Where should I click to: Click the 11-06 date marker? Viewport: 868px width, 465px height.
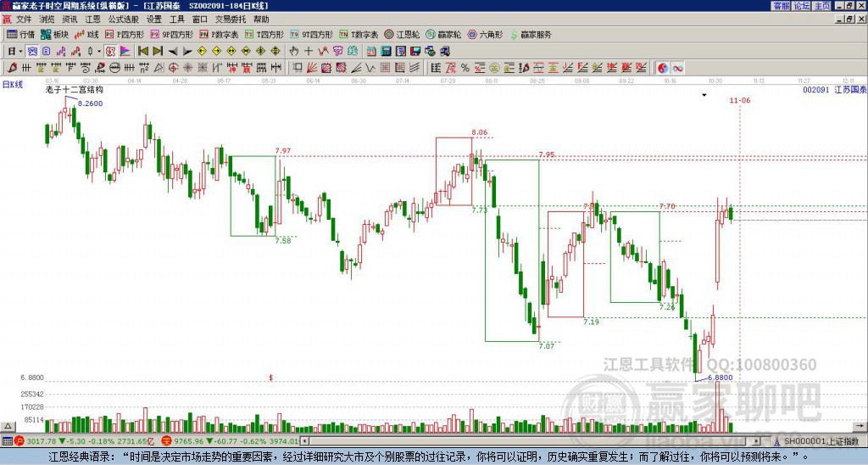[739, 100]
